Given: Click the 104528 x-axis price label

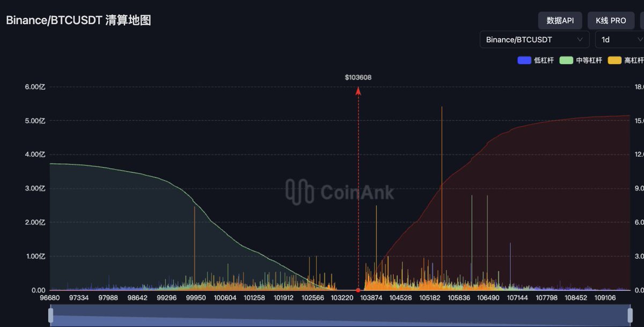Looking at the screenshot, I should pos(400,298).
